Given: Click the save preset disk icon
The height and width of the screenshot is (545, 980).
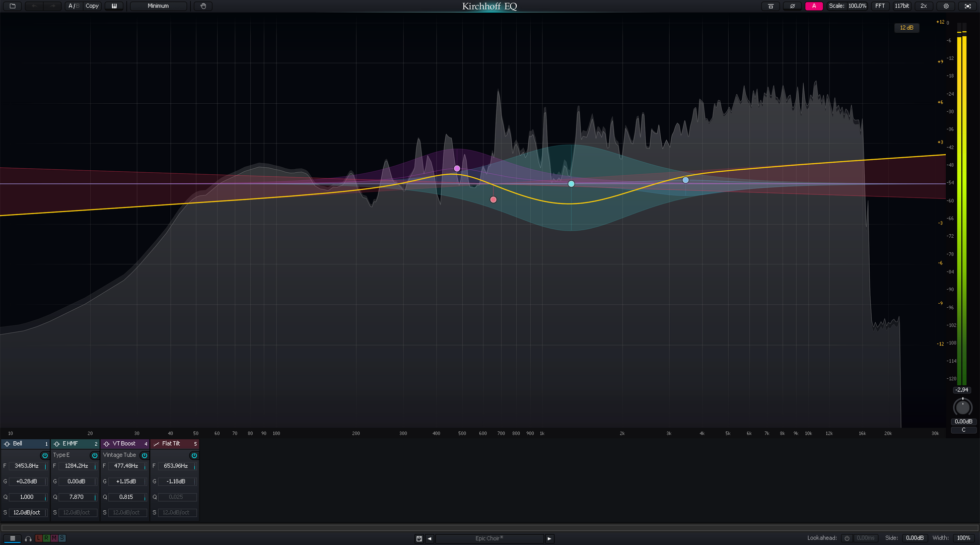Looking at the screenshot, I should (419, 538).
